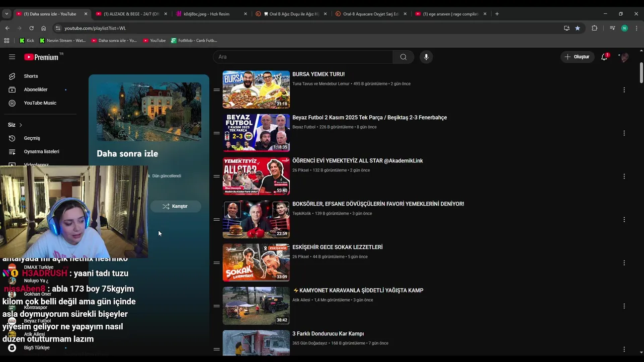The height and width of the screenshot is (362, 644).
Task: Open options menu for KAMYONET KARAVANLA video
Action: tap(624, 306)
